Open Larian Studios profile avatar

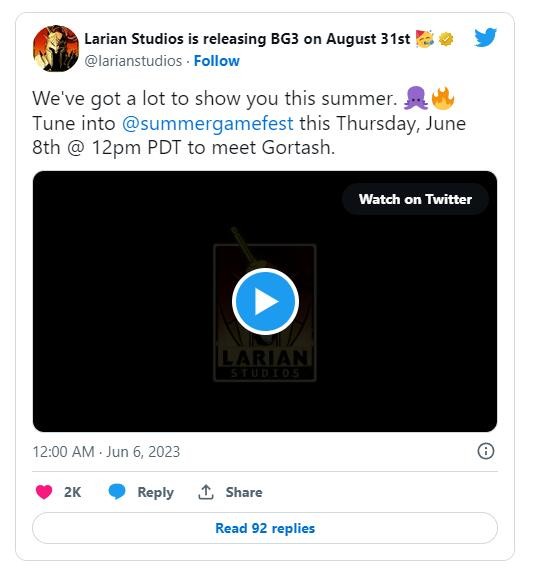(x=56, y=48)
